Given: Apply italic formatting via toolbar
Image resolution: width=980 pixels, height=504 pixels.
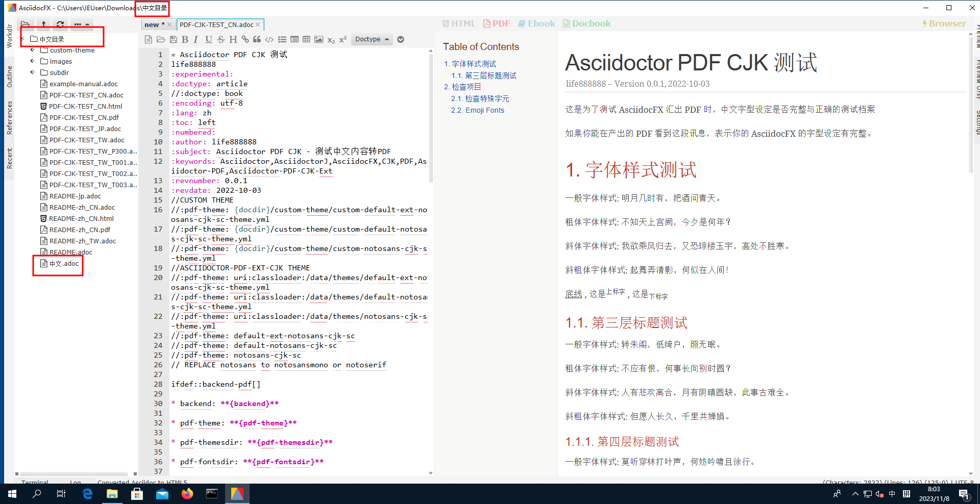Looking at the screenshot, I should pyautogui.click(x=196, y=39).
